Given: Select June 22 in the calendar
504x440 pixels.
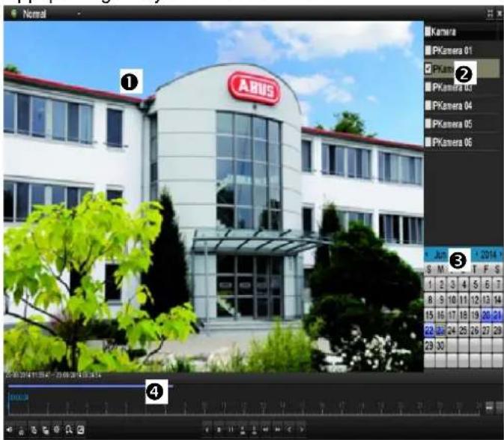Looking at the screenshot, I should click(x=429, y=330).
